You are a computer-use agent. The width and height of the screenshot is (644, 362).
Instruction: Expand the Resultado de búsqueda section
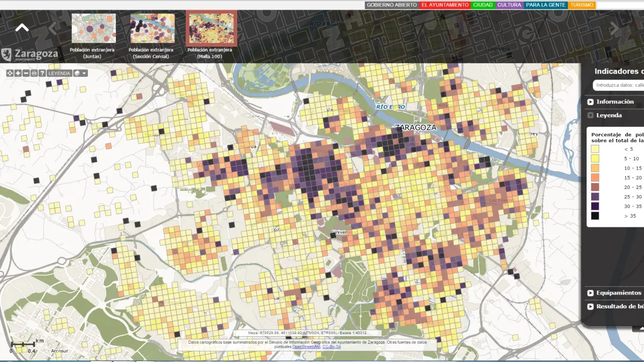[x=617, y=307]
